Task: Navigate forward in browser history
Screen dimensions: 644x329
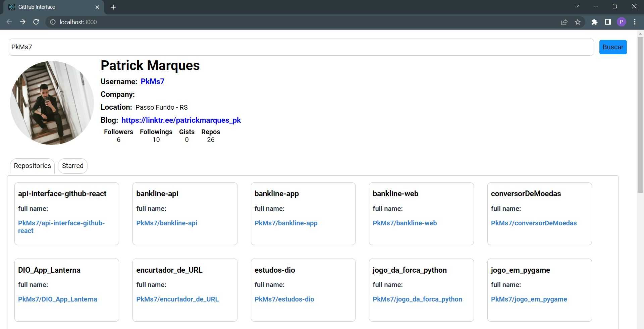Action: pyautogui.click(x=22, y=22)
